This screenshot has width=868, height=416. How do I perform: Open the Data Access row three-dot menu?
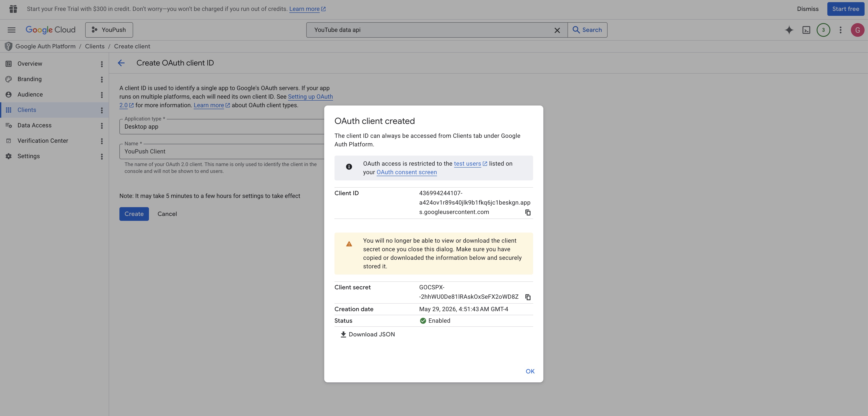coord(101,126)
